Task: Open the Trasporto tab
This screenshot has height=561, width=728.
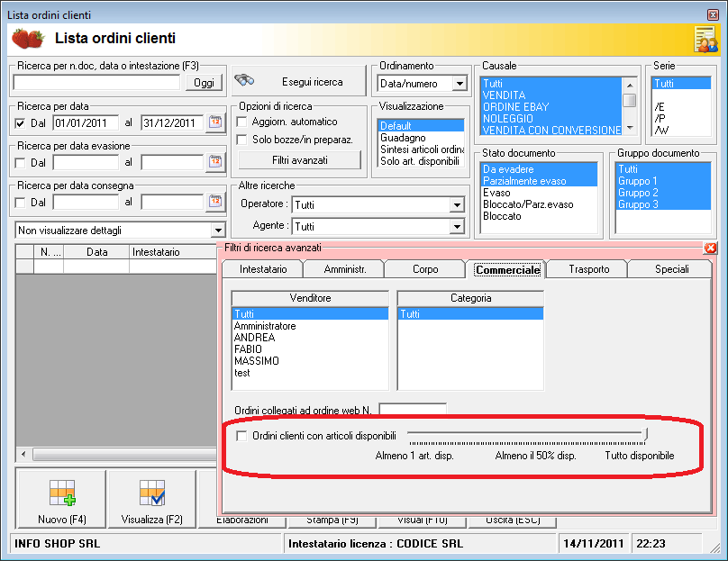Action: 588,269
